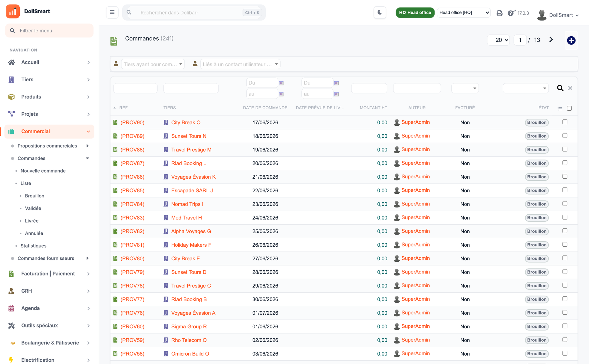Click the Tiers building icon
Screen dimensions: 589x364
12,80
